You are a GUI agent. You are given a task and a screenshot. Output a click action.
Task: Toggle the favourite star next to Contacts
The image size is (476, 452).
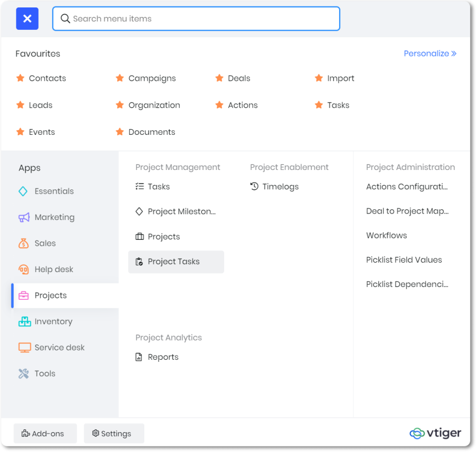(x=20, y=78)
